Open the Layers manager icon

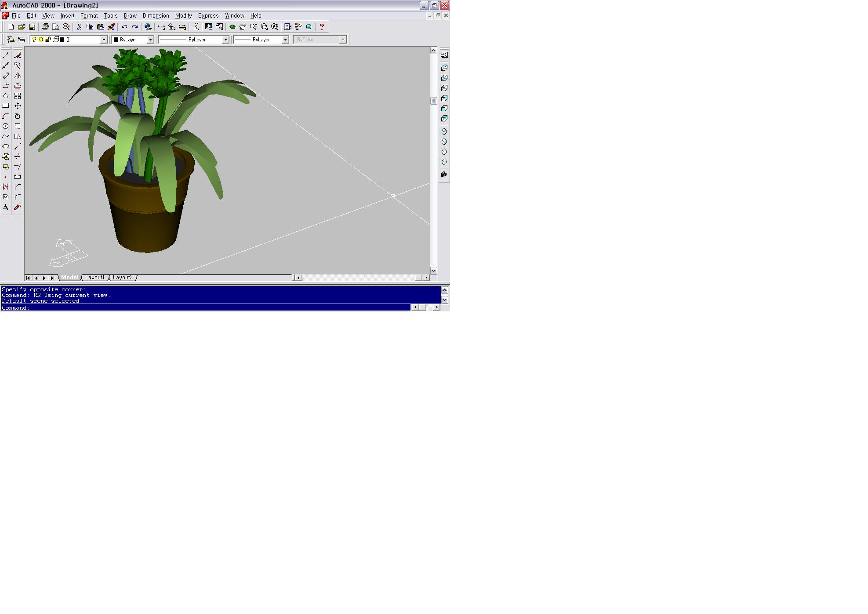point(22,40)
